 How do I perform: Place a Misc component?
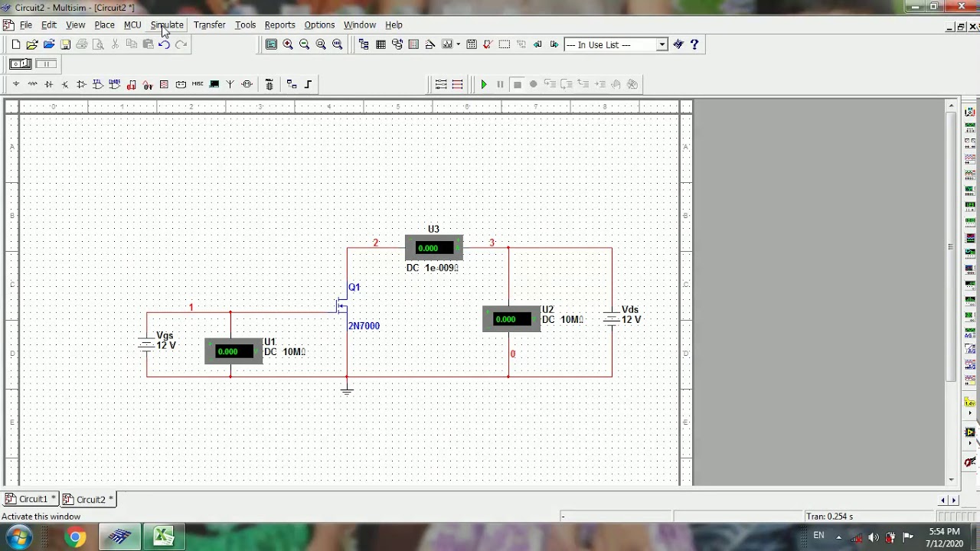[x=198, y=84]
